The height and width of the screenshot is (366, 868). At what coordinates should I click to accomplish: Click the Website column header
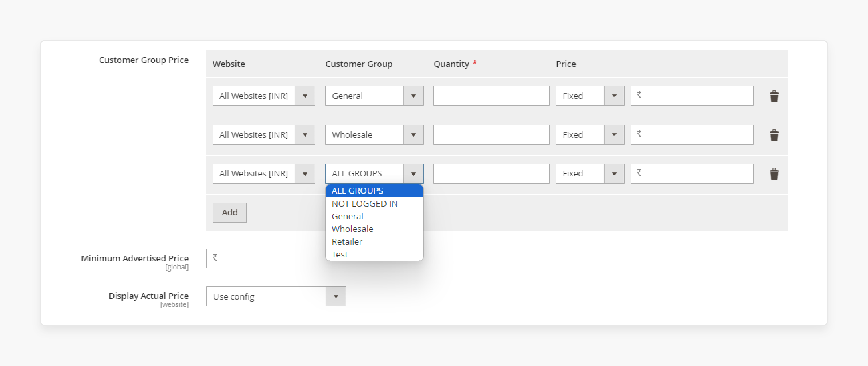tap(229, 64)
